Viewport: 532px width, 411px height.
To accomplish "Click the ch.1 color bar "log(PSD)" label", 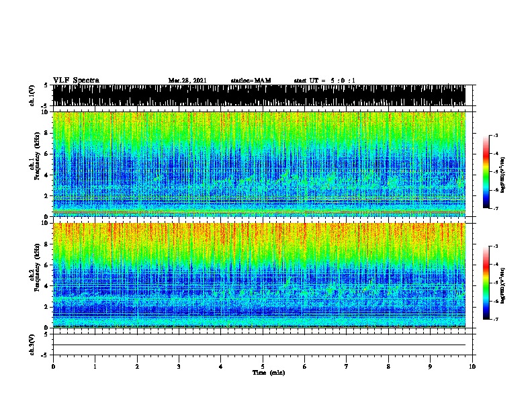I will point(502,175).
